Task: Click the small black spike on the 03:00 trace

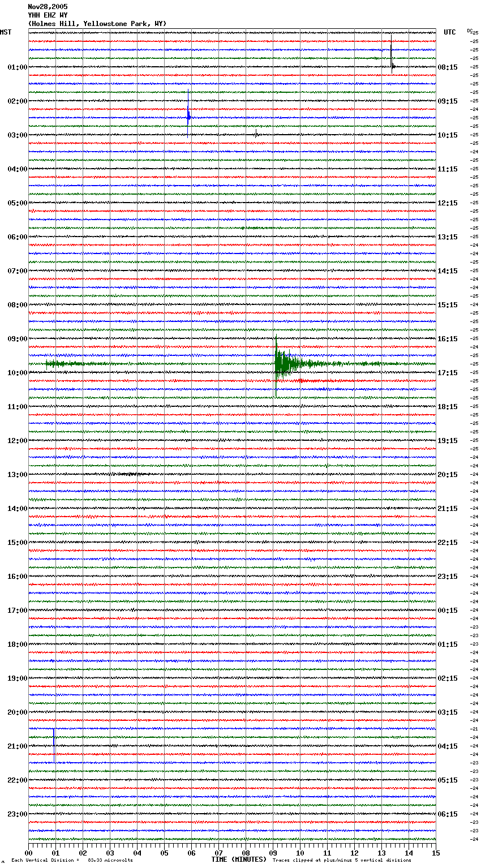Action: coord(256,133)
